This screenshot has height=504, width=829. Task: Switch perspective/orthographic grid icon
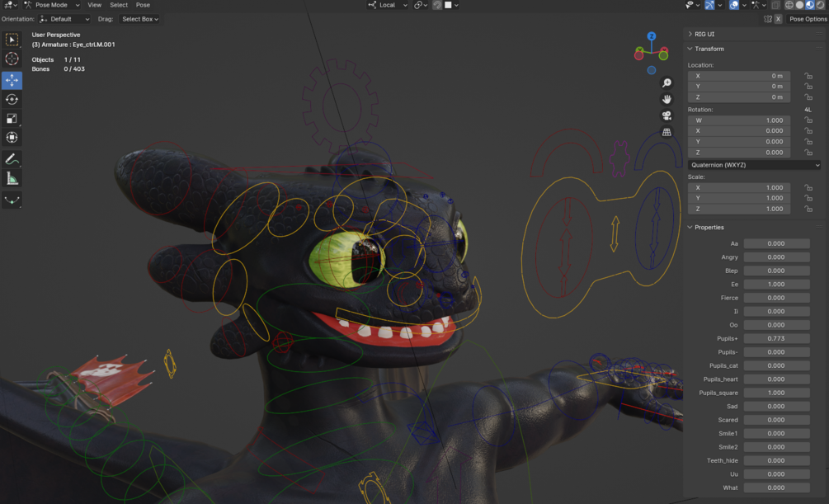pos(666,132)
